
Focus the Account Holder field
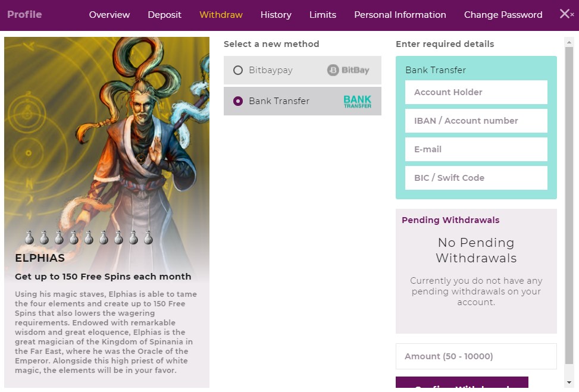pyautogui.click(x=476, y=92)
